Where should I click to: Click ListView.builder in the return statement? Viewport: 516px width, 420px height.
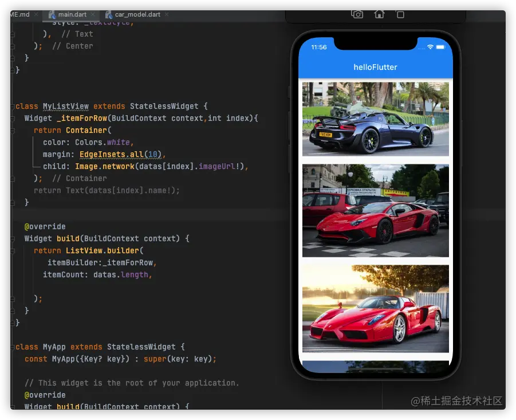coord(103,250)
